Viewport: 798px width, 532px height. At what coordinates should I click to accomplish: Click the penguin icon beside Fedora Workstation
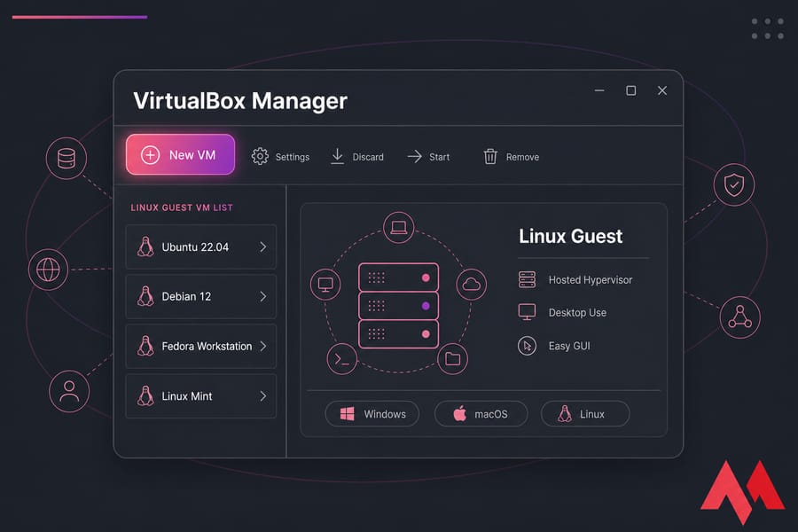click(145, 346)
